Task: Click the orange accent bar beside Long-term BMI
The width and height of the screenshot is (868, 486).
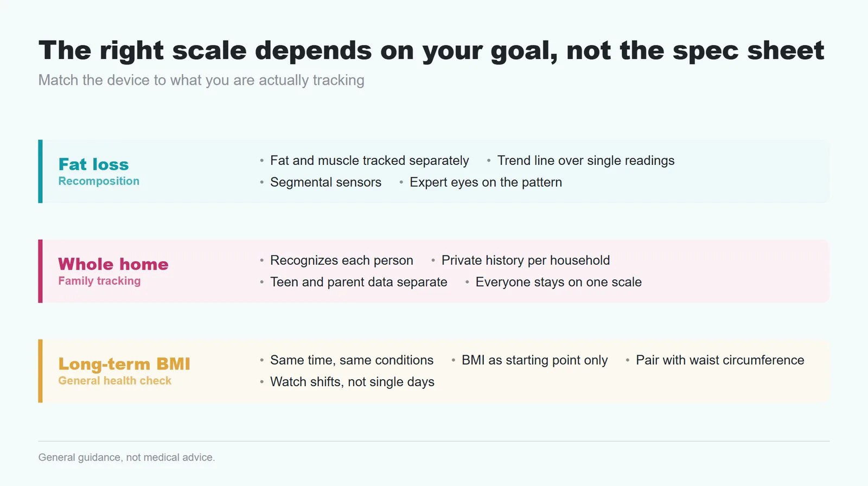Action: tap(40, 371)
